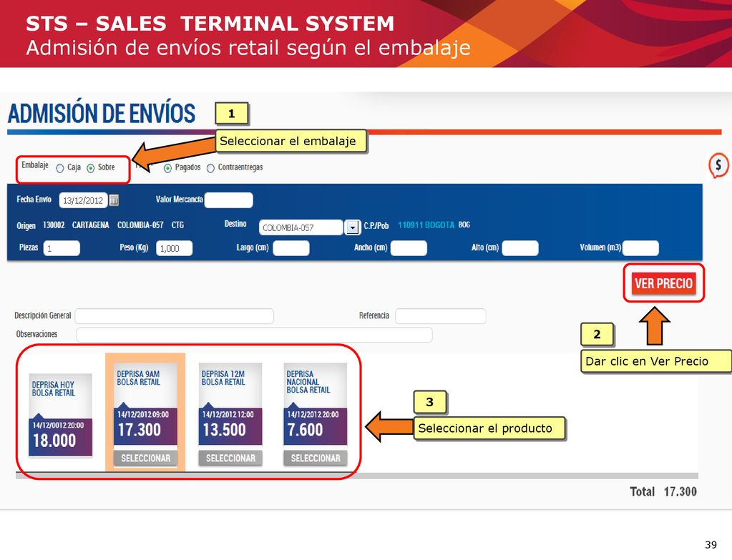The image size is (732, 560).
Task: Click the 14/12/2012 09:00 delivery time
Action: click(143, 414)
